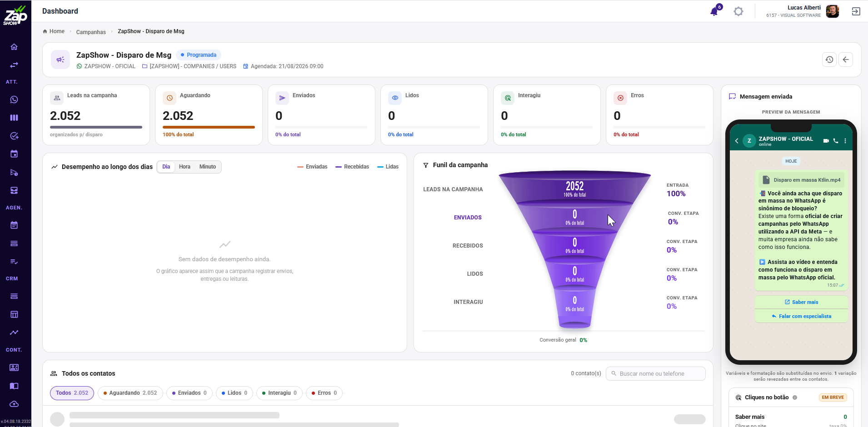
Task: Open the table layout icon under CRM
Action: pos(14,314)
